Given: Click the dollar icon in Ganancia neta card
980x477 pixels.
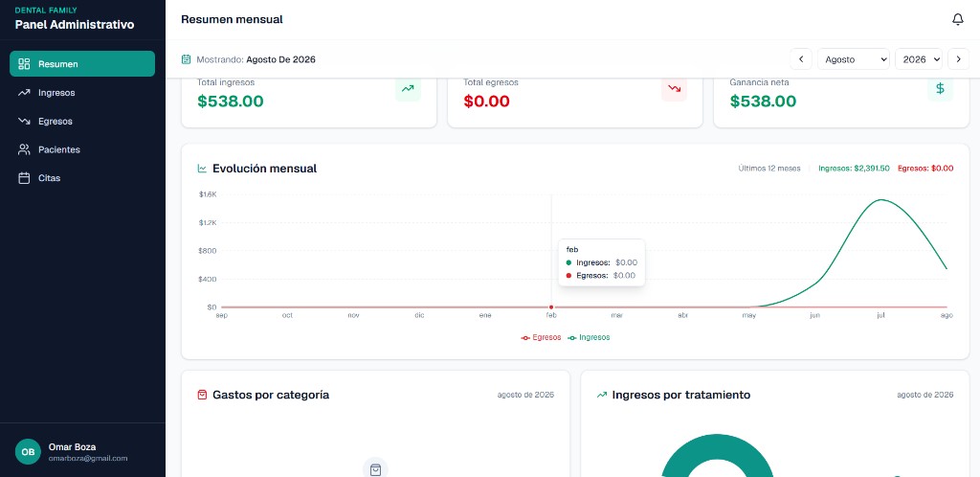Looking at the screenshot, I should 940,89.
